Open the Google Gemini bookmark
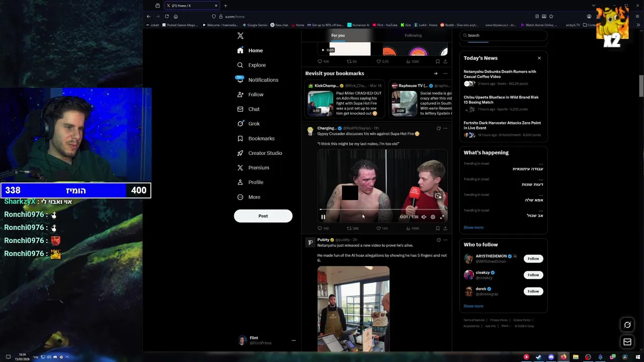Viewport: 644px width, 362px height. click(255, 25)
